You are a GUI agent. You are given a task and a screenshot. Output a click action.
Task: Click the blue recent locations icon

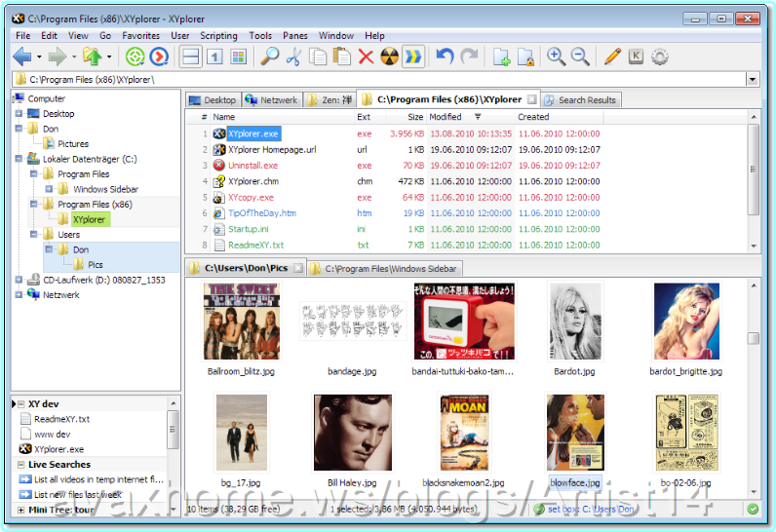point(159,57)
